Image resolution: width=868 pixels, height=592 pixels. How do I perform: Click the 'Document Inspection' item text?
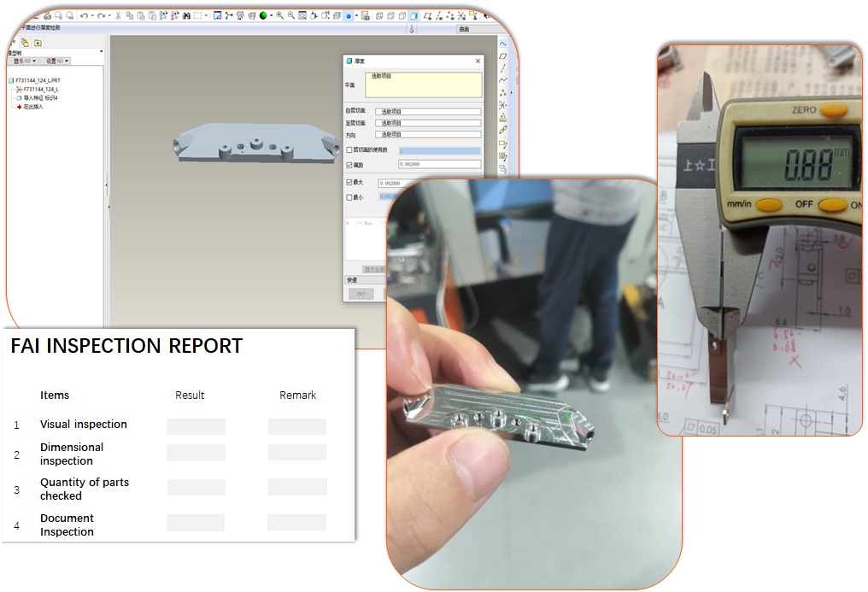click(67, 525)
